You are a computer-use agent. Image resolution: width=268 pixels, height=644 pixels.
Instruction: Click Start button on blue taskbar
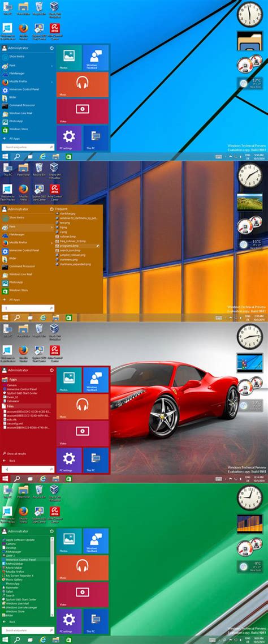coord(5,157)
